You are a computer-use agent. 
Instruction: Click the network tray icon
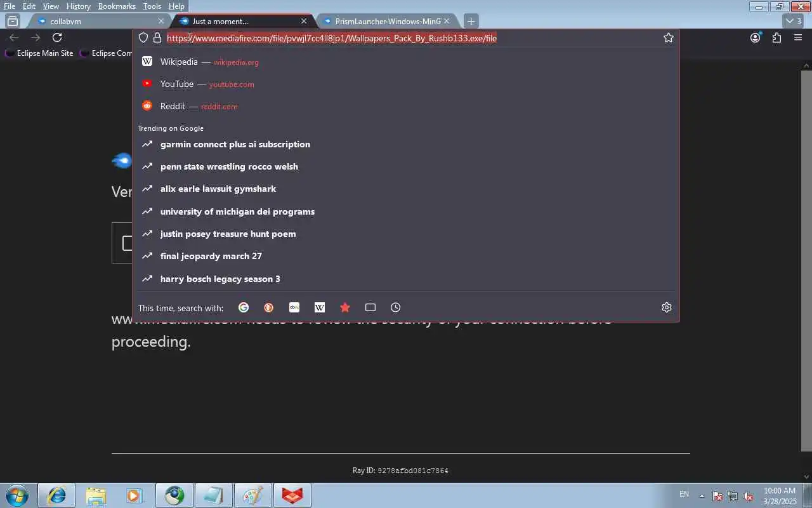[733, 496]
